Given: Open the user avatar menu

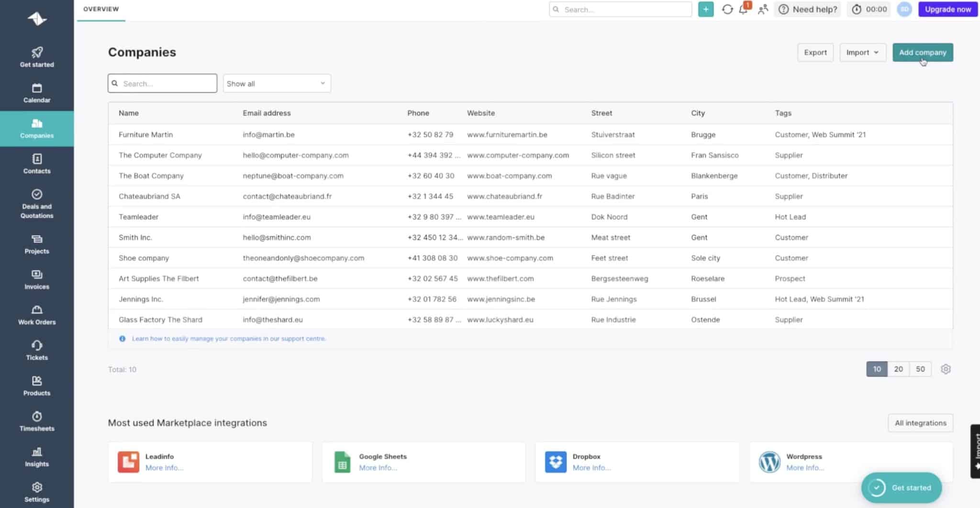Looking at the screenshot, I should (x=904, y=9).
